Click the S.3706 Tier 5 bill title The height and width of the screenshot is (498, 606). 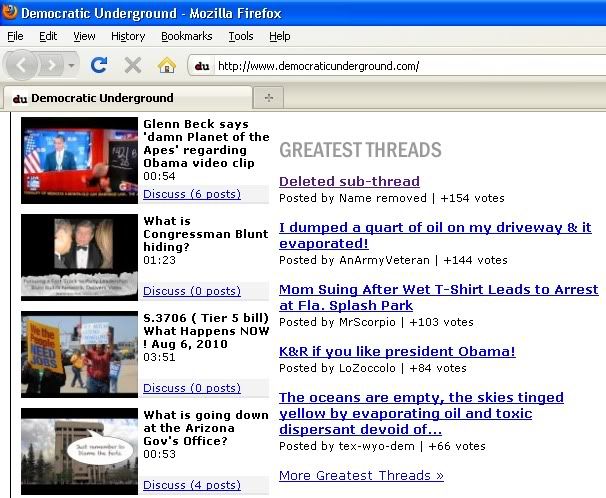206,331
